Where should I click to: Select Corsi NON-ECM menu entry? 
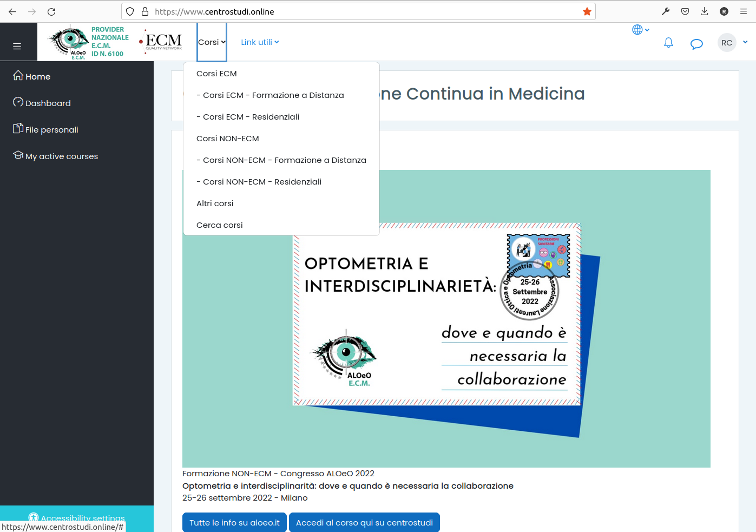(x=281, y=139)
